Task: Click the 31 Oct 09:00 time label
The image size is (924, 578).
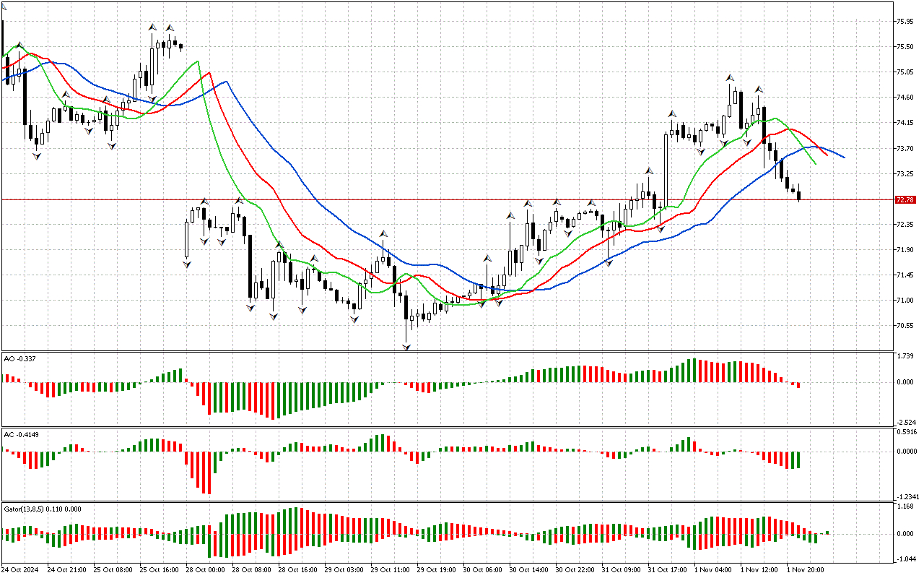Action: 621,570
